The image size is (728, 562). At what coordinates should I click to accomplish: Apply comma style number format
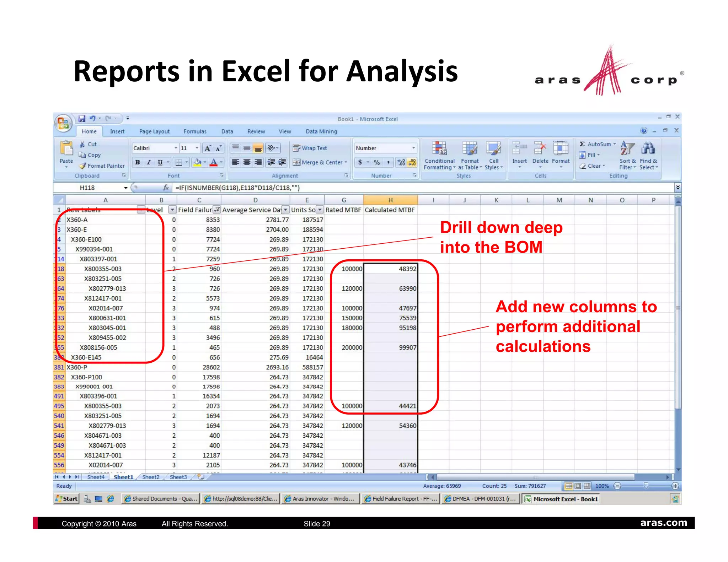(388, 162)
